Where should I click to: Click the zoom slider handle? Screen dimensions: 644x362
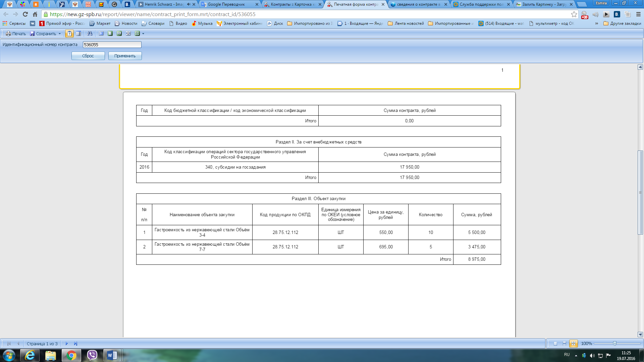614,344
